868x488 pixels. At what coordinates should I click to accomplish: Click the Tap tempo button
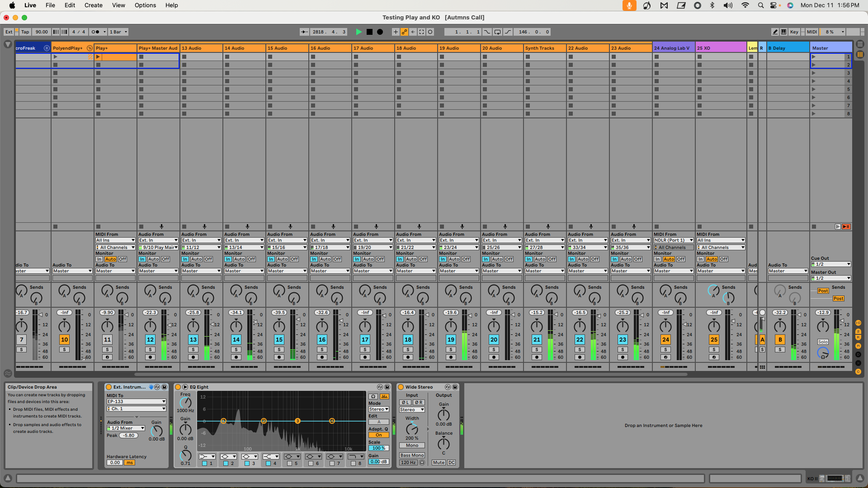25,32
